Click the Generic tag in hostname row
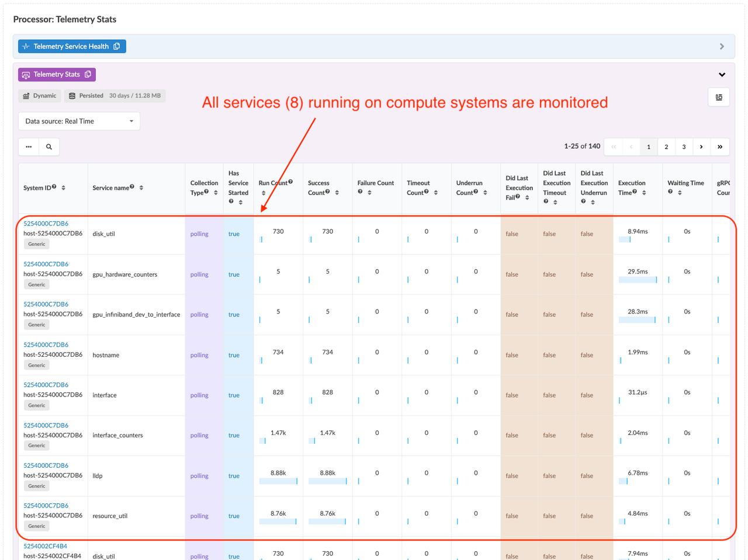The width and height of the screenshot is (748, 560). tap(36, 365)
